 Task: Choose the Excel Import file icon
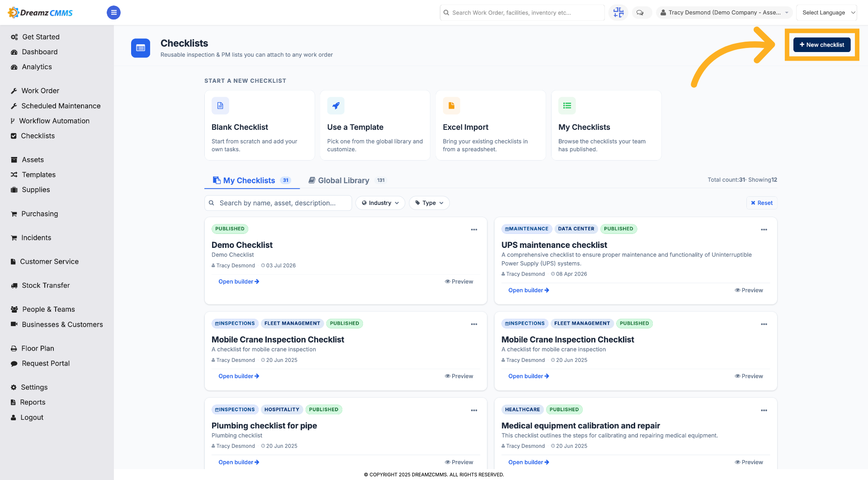coord(451,106)
